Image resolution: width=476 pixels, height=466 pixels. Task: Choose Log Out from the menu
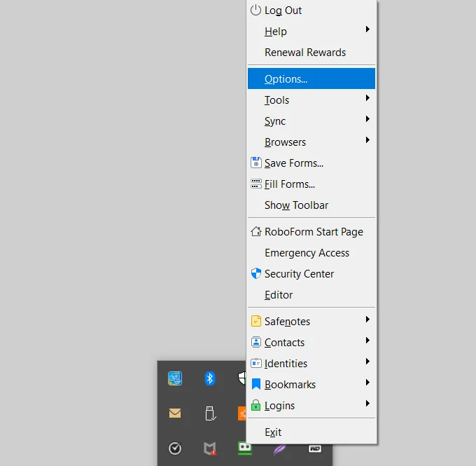coord(311,11)
